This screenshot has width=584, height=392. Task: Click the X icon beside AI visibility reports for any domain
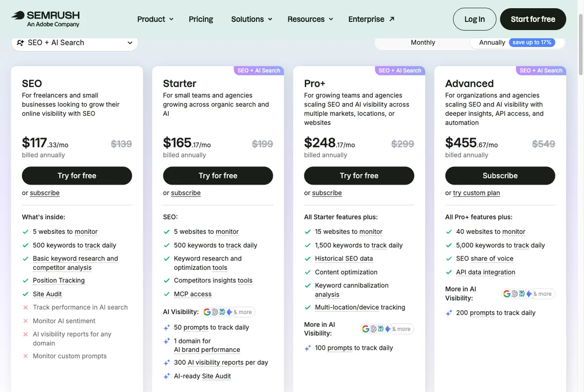[x=25, y=334]
